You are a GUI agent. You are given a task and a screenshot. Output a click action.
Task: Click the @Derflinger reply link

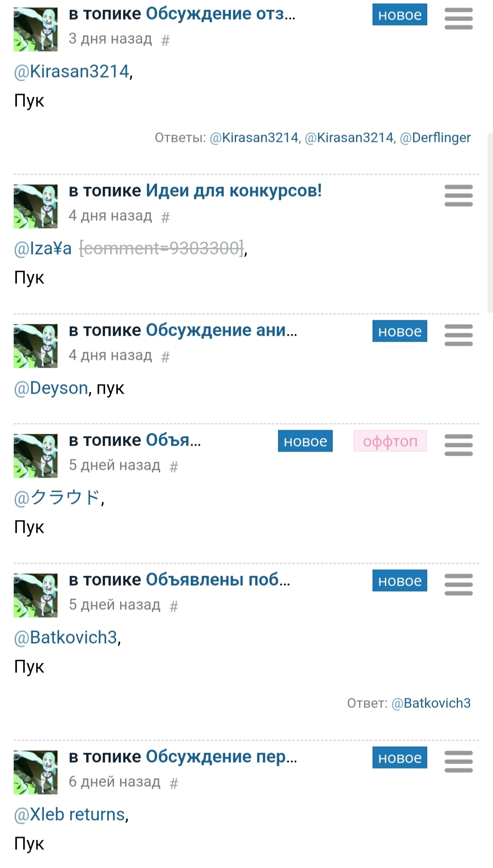click(x=435, y=138)
